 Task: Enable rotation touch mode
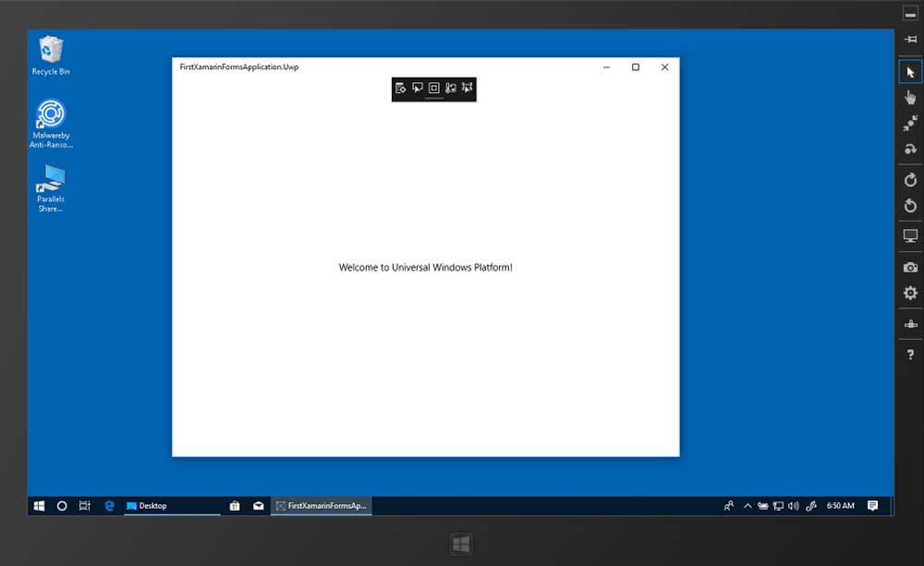910,149
